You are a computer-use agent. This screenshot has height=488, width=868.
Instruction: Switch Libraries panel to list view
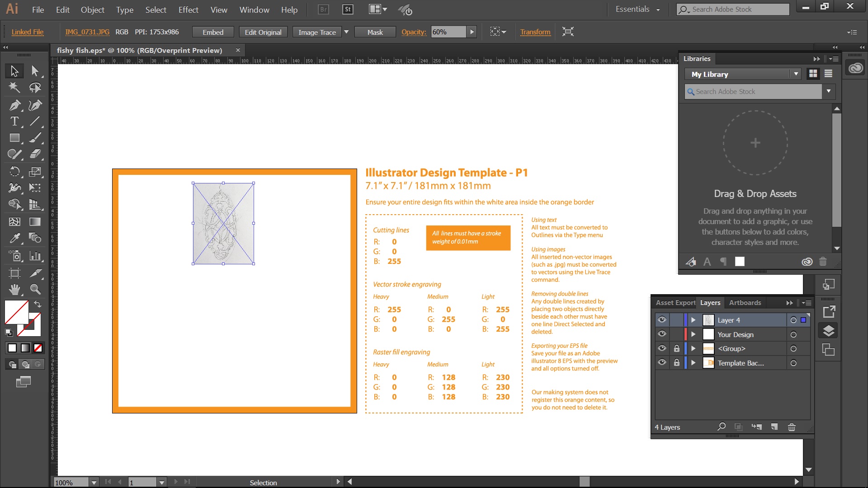[x=828, y=74]
